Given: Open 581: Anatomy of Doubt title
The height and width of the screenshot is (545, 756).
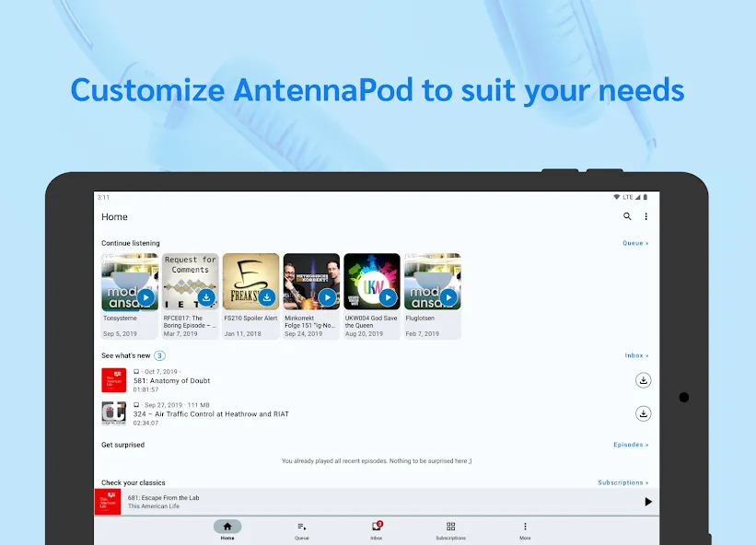Looking at the screenshot, I should (171, 381).
